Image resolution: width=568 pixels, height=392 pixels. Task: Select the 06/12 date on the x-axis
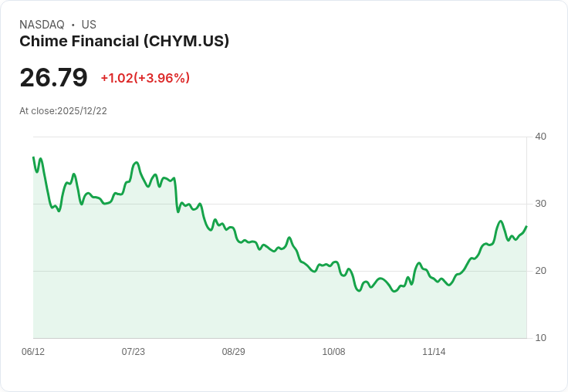click(x=33, y=352)
